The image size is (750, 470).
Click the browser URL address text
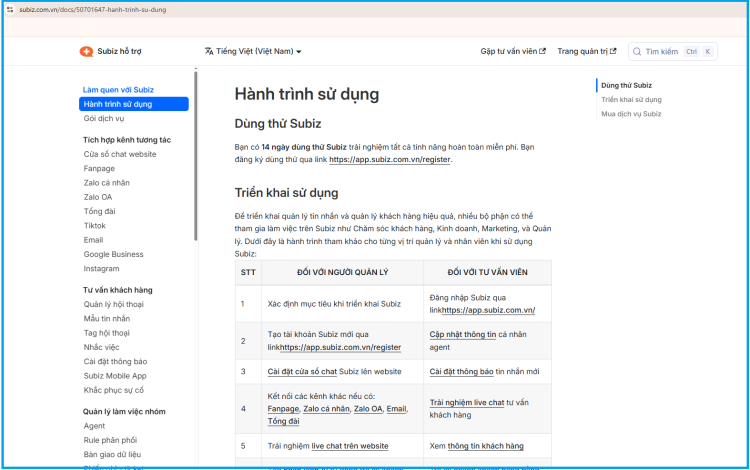tap(93, 10)
